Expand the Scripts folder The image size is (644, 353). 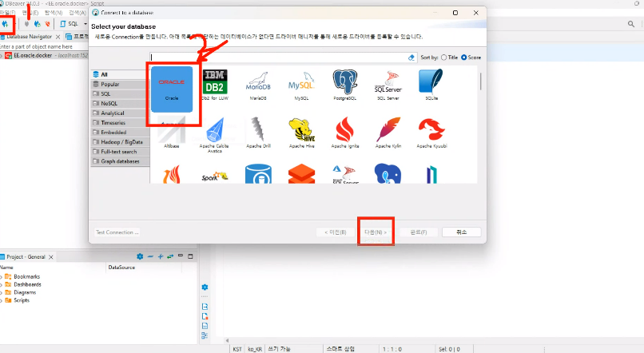(x=2, y=300)
